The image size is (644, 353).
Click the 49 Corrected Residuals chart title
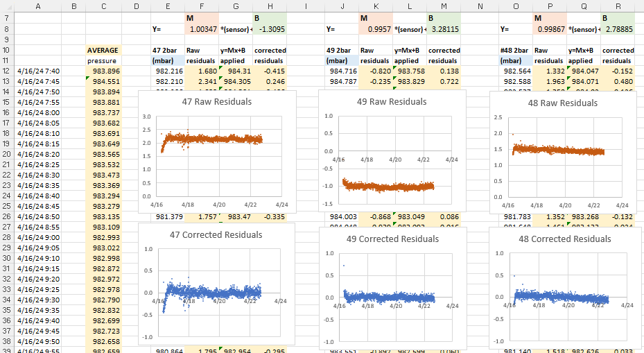click(392, 239)
